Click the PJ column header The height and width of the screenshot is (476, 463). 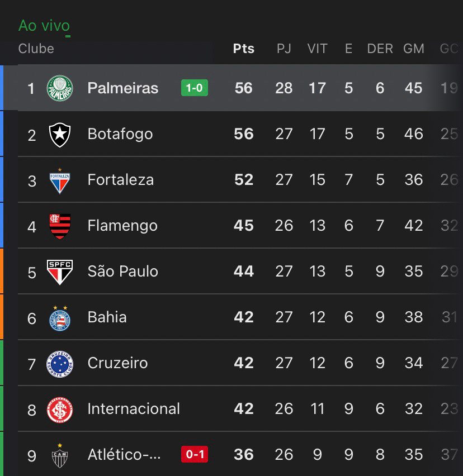[284, 49]
